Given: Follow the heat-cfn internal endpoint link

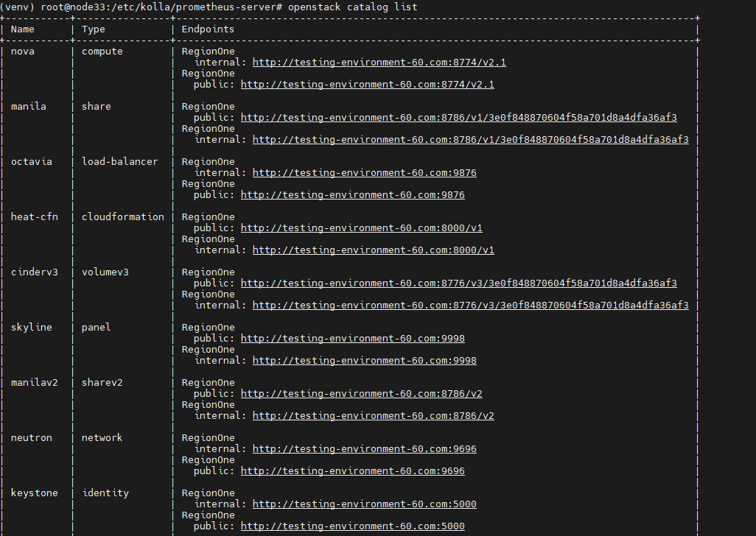Looking at the screenshot, I should pyautogui.click(x=373, y=250).
